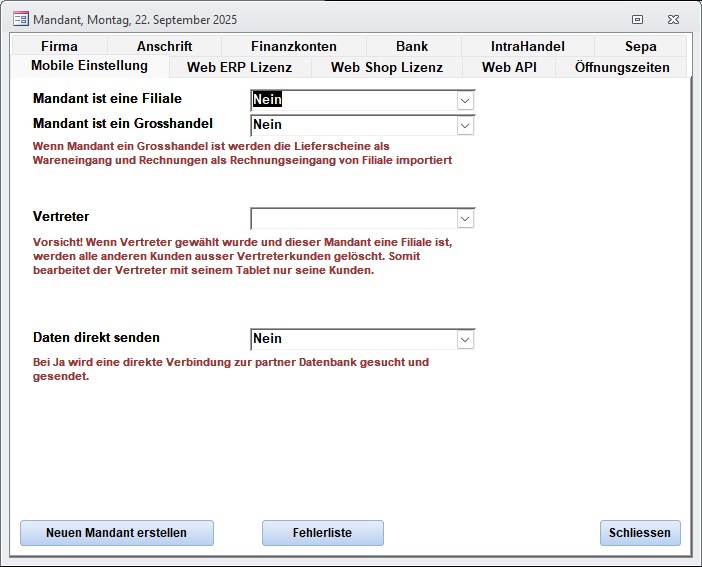Click the Access form icon in title bar

[x=20, y=19]
